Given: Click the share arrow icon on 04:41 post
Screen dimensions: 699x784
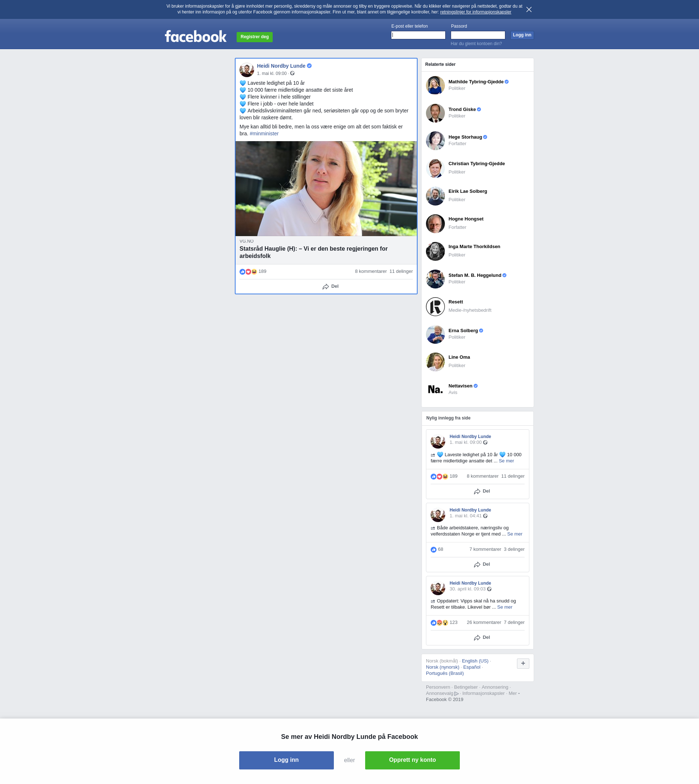Looking at the screenshot, I should pos(477,565).
